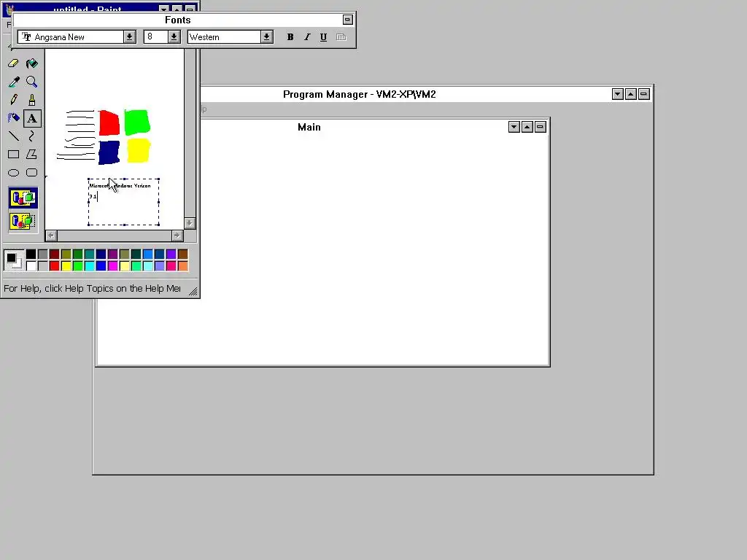Click the canvas horizontal scroll left arrow
The height and width of the screenshot is (560, 747).
coord(51,236)
